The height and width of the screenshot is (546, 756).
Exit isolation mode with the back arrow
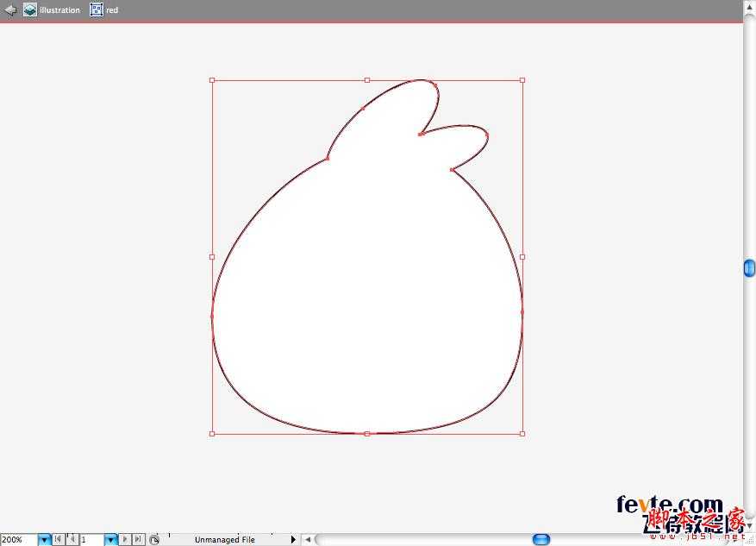(x=10, y=9)
